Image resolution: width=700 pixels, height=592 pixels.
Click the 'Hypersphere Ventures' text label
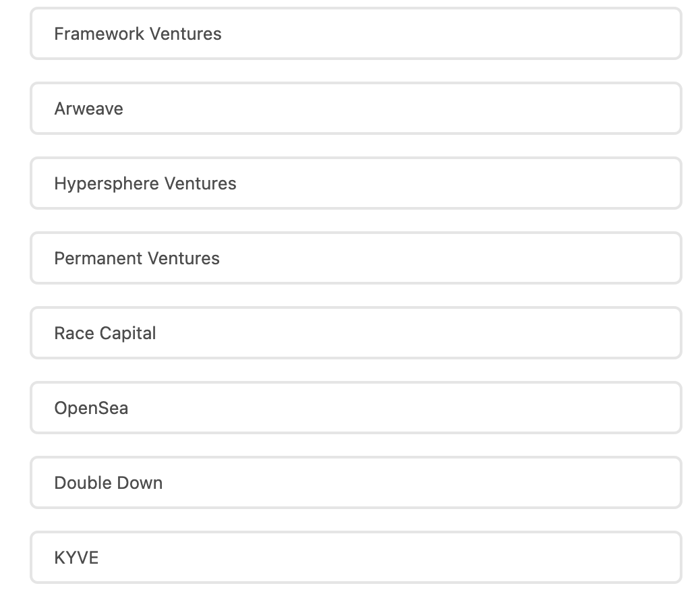(x=145, y=183)
